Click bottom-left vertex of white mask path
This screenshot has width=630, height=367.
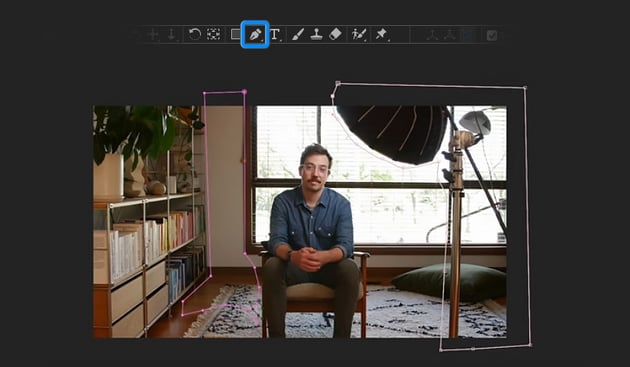(441, 350)
